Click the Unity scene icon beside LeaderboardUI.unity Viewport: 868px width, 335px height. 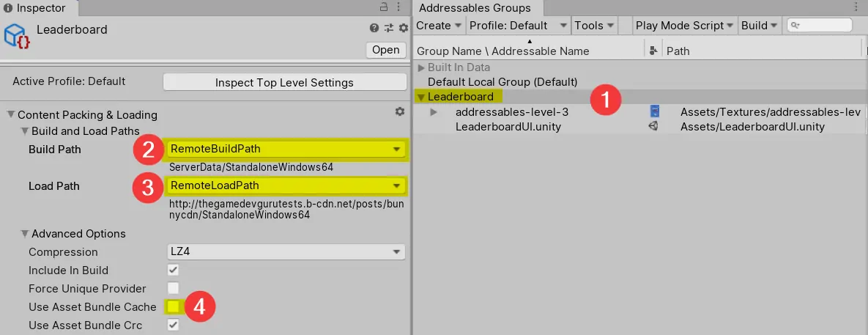pos(653,127)
